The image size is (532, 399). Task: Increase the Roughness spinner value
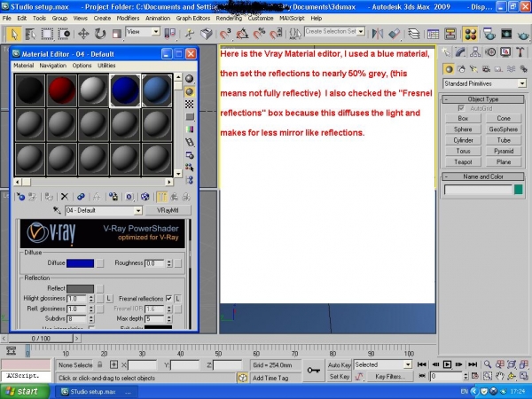click(169, 261)
